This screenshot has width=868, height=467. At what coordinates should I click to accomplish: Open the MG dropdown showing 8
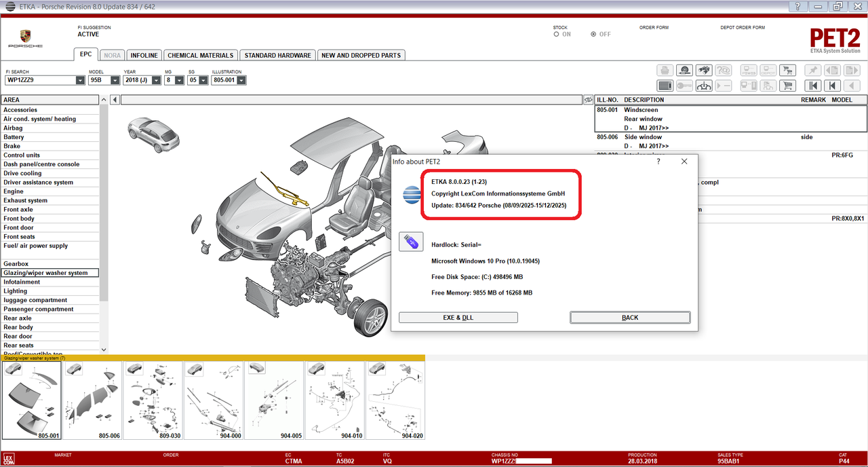click(179, 80)
